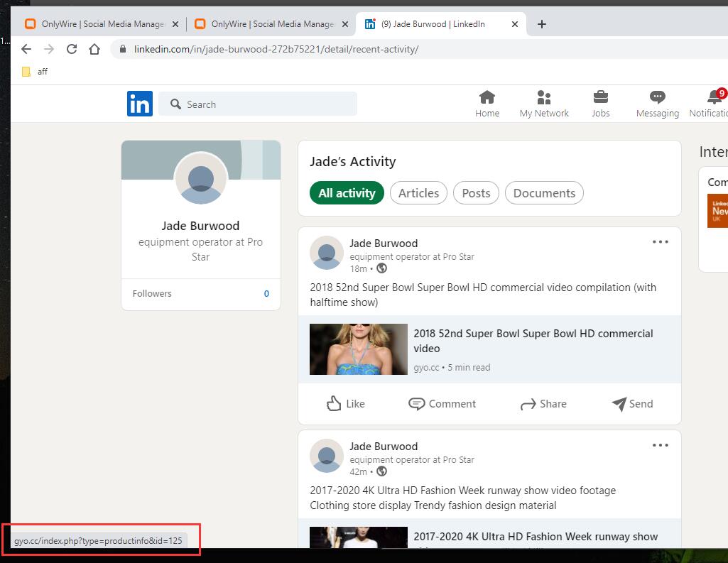Viewport: 728px width, 563px height.
Task: Share the Super Bowl commercial post
Action: [x=543, y=404]
